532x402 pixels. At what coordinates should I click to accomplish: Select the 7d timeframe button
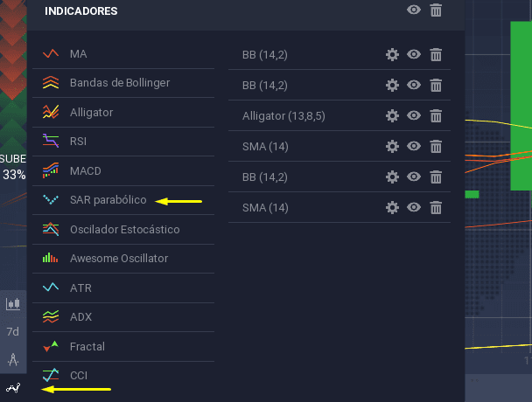[13, 331]
